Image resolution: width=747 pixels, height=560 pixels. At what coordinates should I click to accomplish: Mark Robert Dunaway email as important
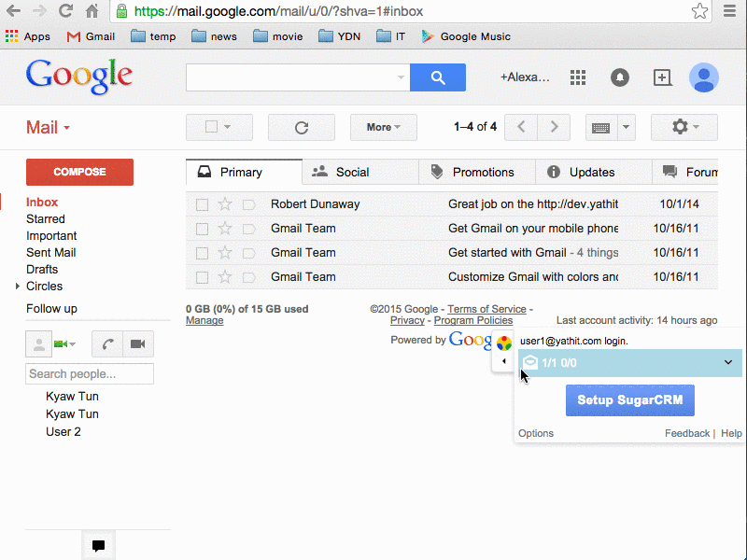pos(248,204)
